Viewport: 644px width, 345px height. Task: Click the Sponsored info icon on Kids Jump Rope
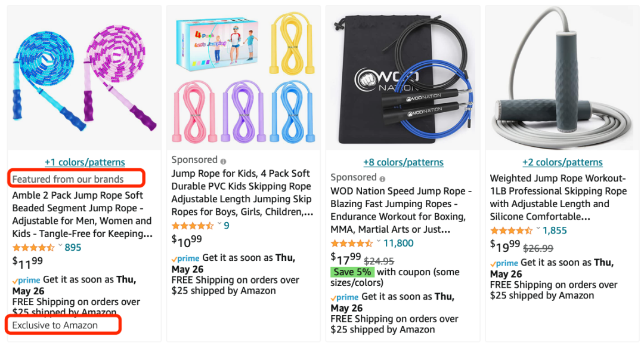point(224,161)
